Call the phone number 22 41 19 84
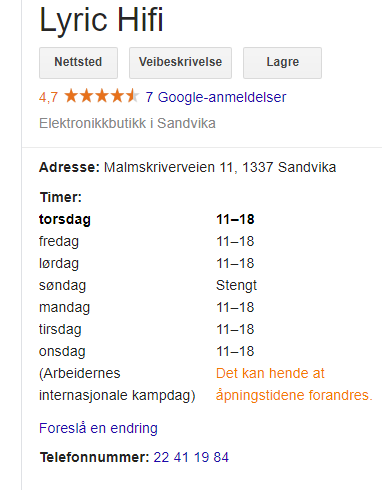 pos(191,457)
